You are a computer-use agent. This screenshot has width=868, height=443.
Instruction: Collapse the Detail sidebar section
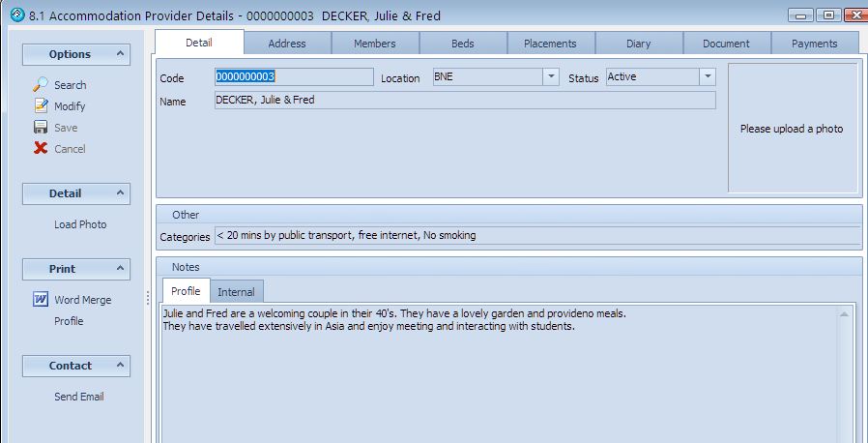pos(120,193)
